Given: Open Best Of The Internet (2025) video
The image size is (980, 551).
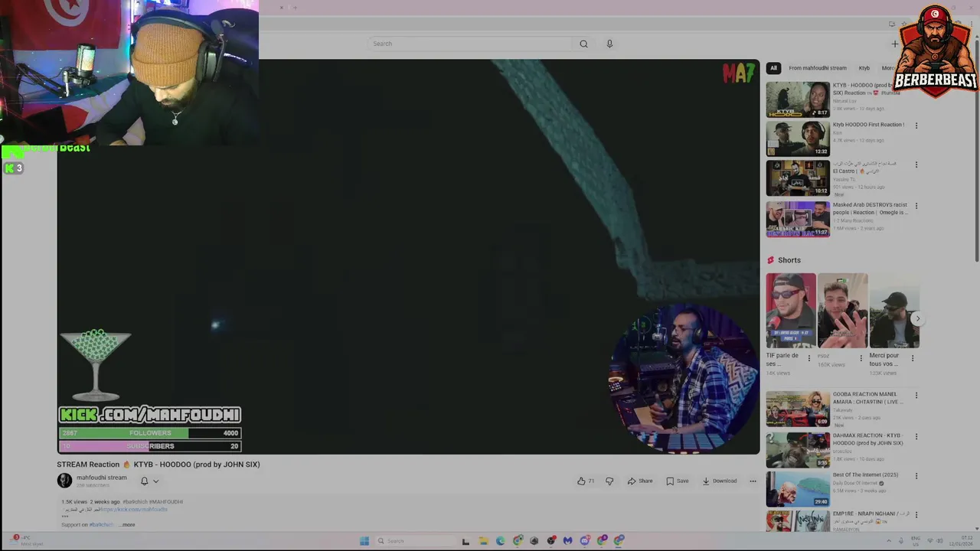Looking at the screenshot, I should click(798, 490).
